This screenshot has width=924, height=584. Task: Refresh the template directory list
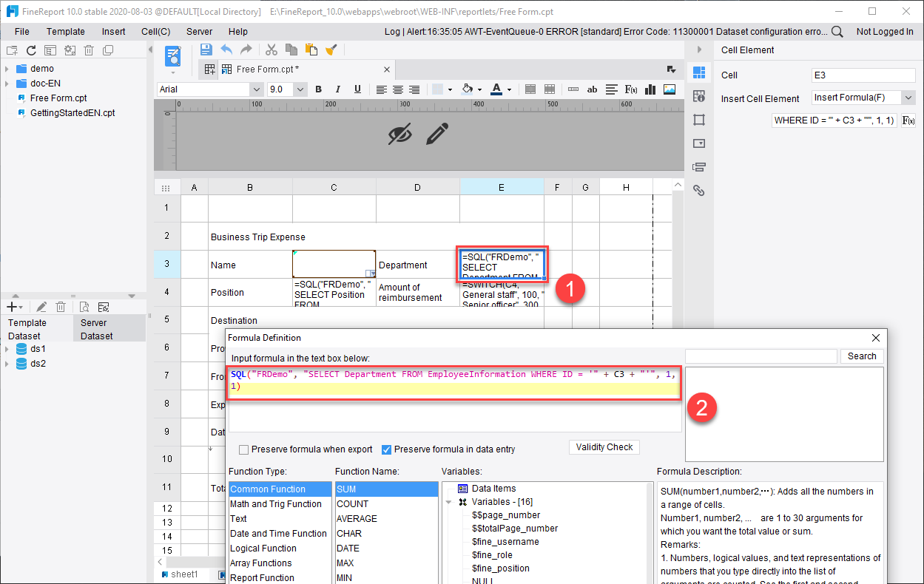(31, 50)
